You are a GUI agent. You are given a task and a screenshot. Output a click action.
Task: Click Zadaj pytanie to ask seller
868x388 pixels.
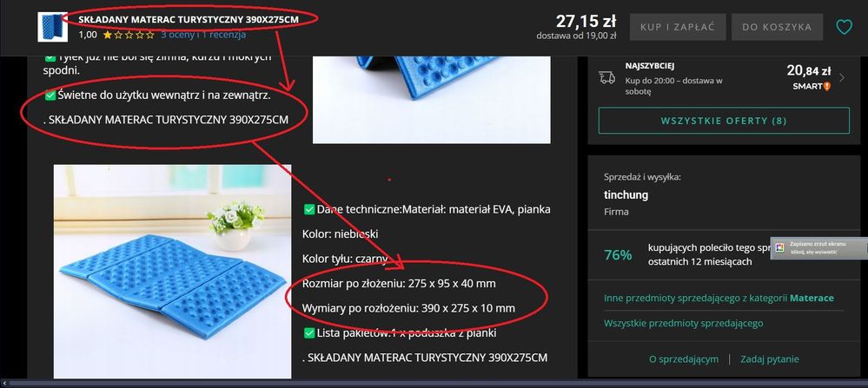[x=770, y=359]
